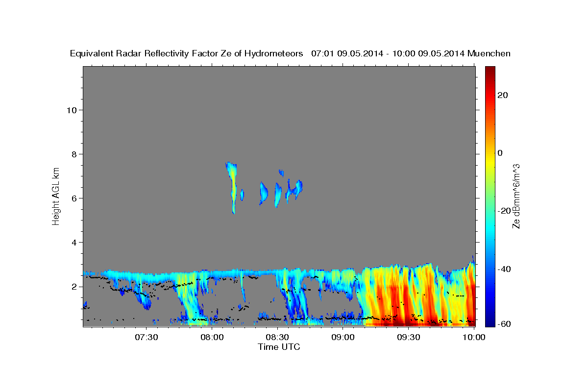Click the height axis label 10

tap(71, 110)
